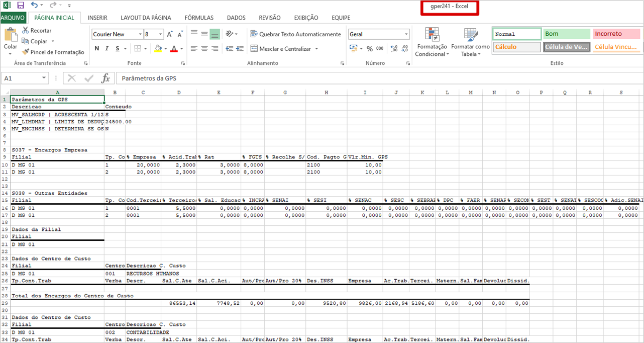Image resolution: width=644 pixels, height=343 pixels.
Task: Open Alinhamento group dialog launcher
Action: [x=343, y=63]
